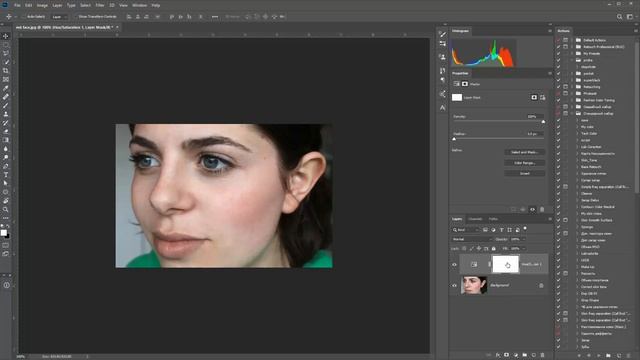Click the add layer mask icon at the bottom of Layers
Viewport: 640px width, 360px height.
click(x=507, y=355)
